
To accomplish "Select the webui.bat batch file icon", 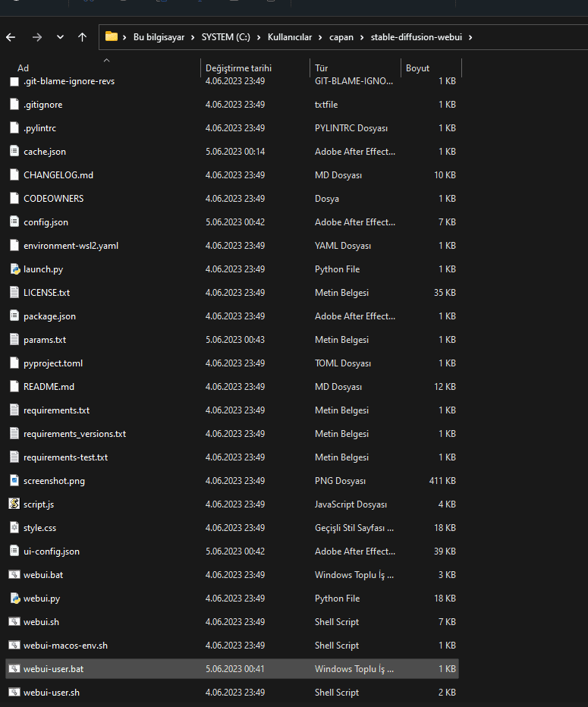I will 14,575.
